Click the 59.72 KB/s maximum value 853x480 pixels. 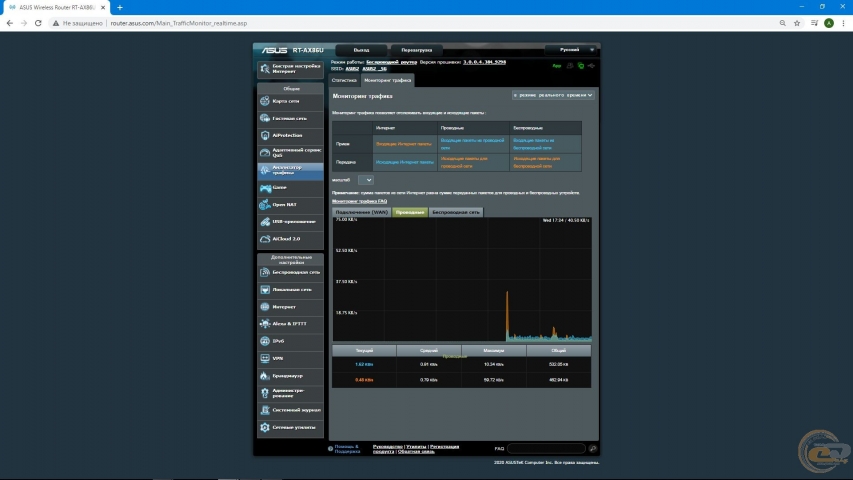493,380
